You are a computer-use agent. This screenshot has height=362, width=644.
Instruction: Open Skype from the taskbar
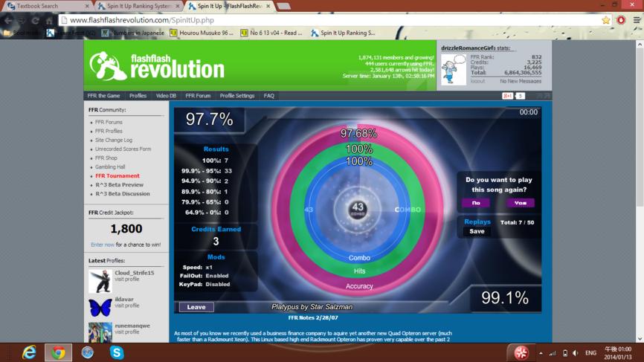click(x=117, y=352)
